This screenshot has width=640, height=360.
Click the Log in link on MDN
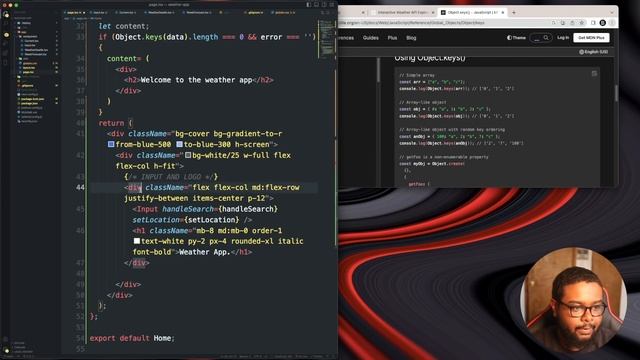pyautogui.click(x=563, y=38)
